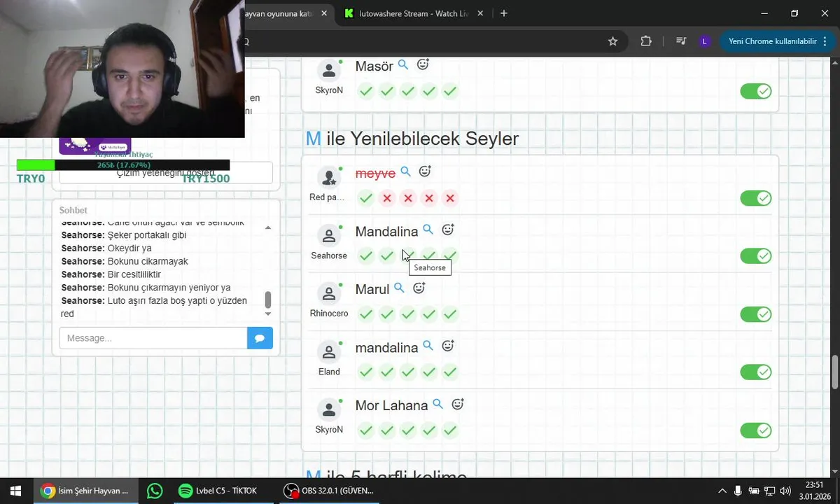Add emoji reaction to Mor Lahana
The image size is (840, 504).
458,404
